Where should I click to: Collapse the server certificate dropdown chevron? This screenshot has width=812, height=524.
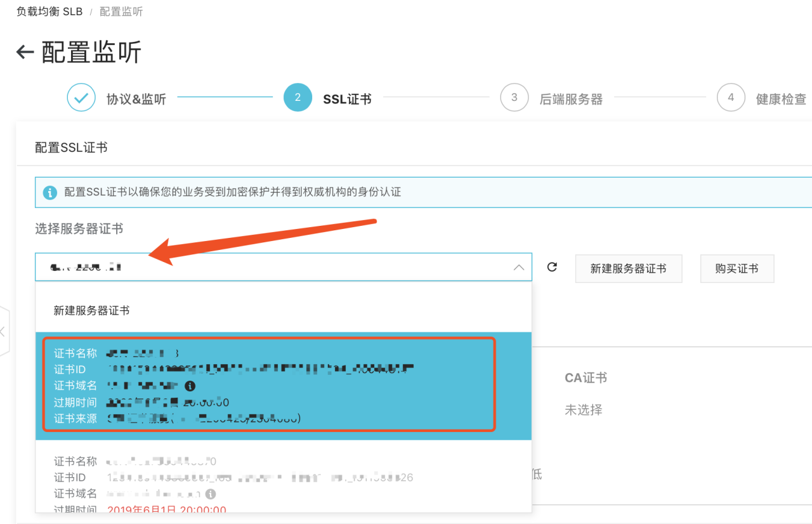pos(518,268)
